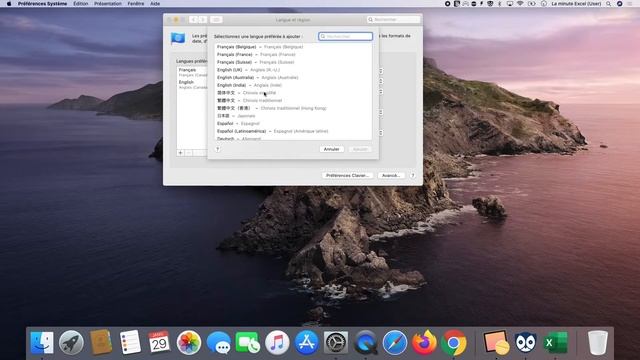
Task: Open QuickTime Player in Dock
Action: 365,342
